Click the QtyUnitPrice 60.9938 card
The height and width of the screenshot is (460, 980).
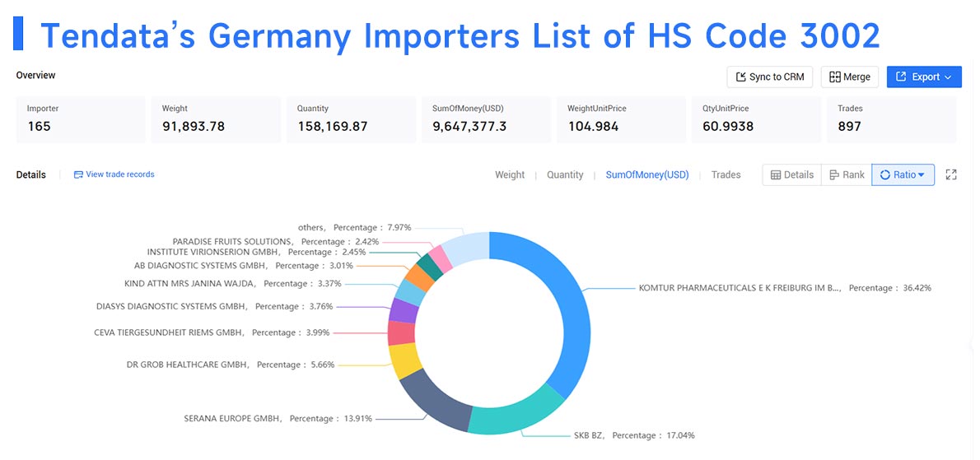[x=756, y=119]
